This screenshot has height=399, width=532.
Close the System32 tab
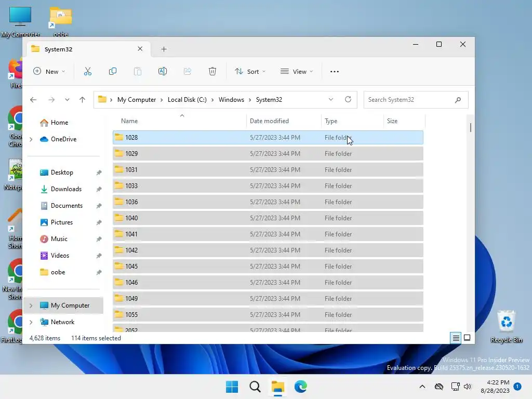140,49
